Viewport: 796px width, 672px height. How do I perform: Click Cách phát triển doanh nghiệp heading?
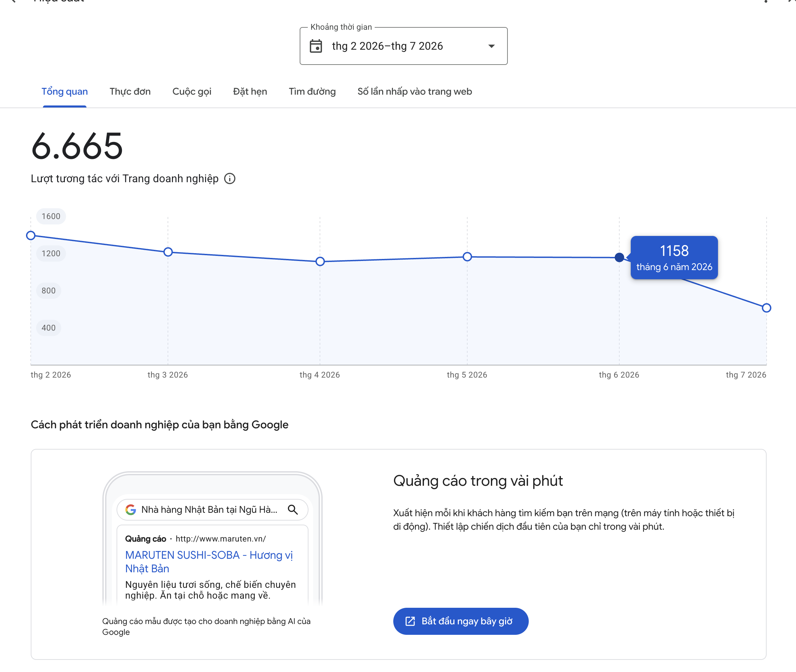[x=159, y=425]
